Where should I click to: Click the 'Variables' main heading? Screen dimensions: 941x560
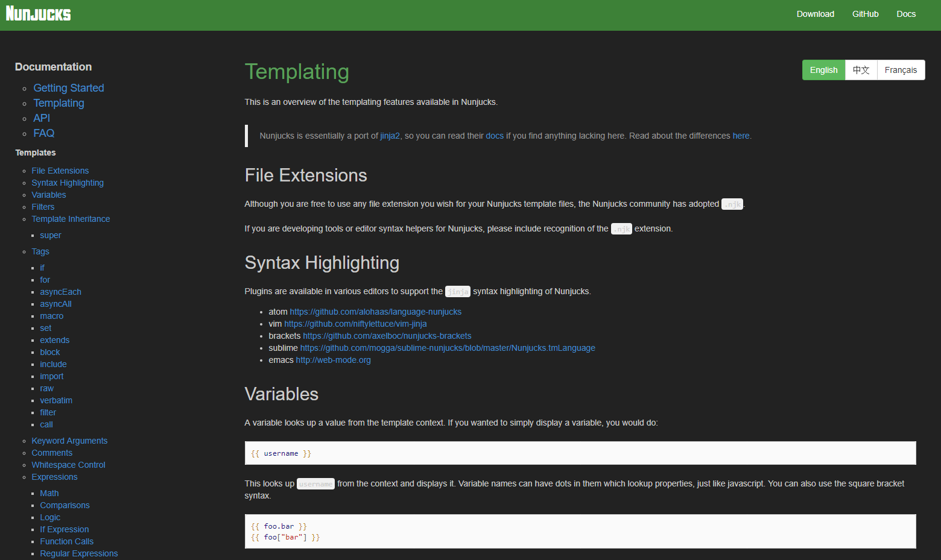[x=282, y=394]
